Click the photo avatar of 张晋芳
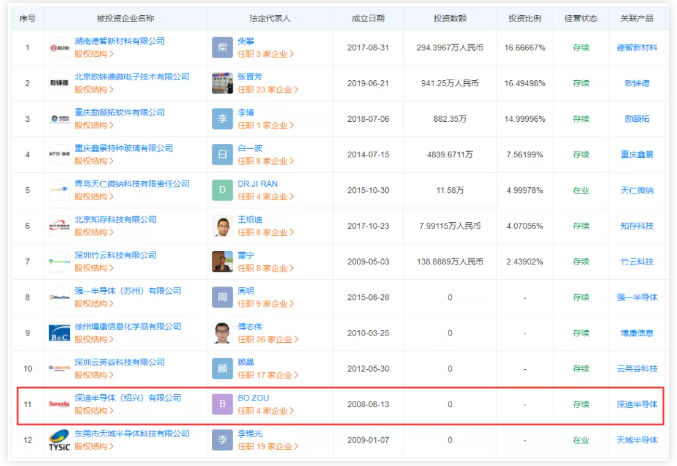This screenshot has width=677, height=466. point(222,83)
